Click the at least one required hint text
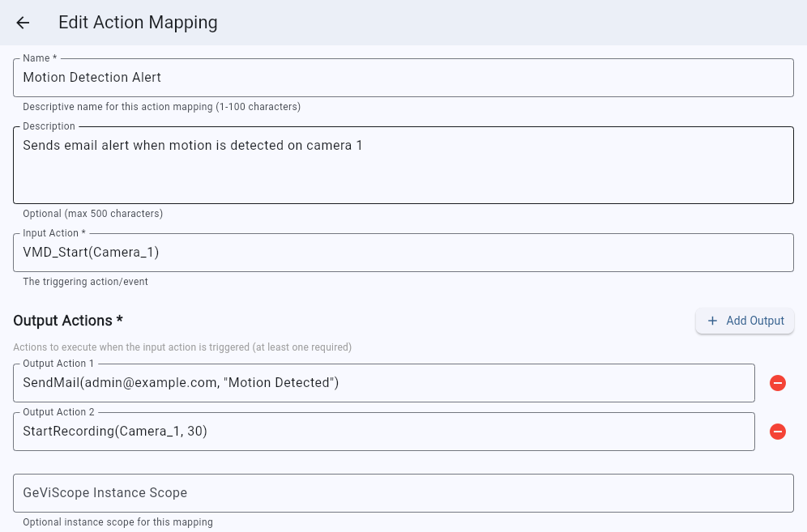The height and width of the screenshot is (532, 807). (x=182, y=347)
